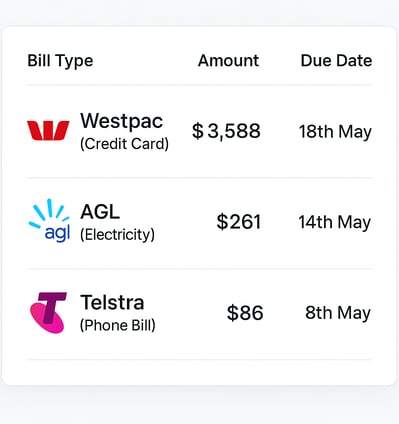Image resolution: width=399 pixels, height=424 pixels.
Task: Click the 8th May due date
Action: tap(338, 313)
